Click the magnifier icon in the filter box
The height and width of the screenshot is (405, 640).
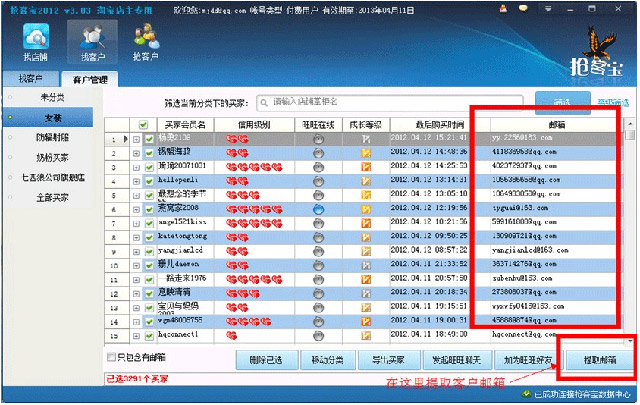coord(264,102)
